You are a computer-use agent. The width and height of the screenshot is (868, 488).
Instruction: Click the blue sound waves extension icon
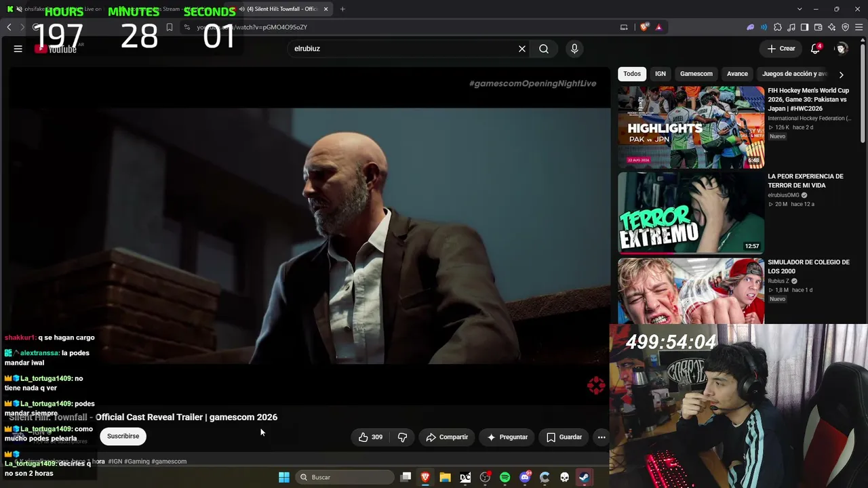[764, 27]
